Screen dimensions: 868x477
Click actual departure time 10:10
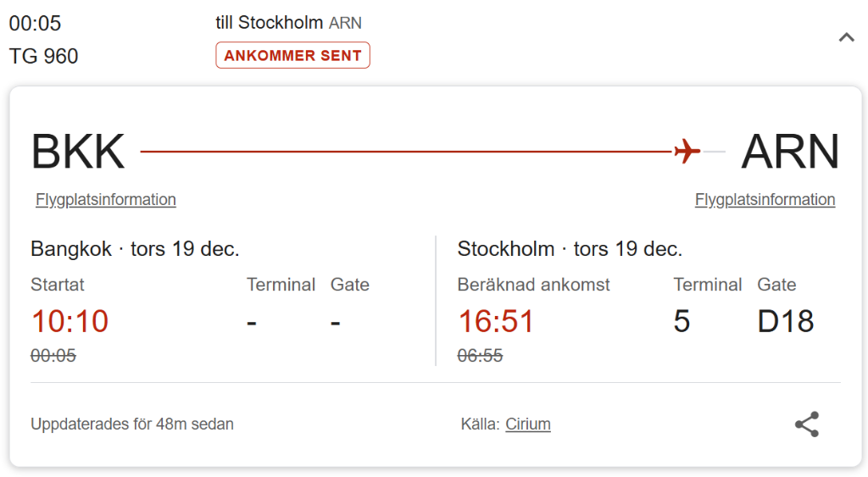pyautogui.click(x=70, y=321)
